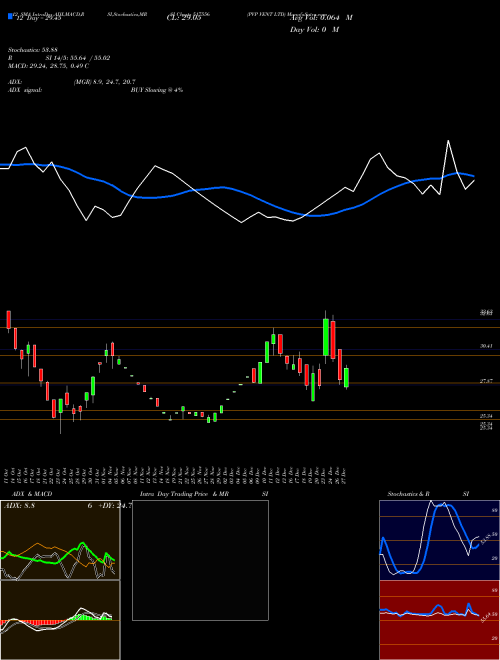Click the tall green candlestick at the price peak
This screenshot has width=500, height=660.
point(326,337)
